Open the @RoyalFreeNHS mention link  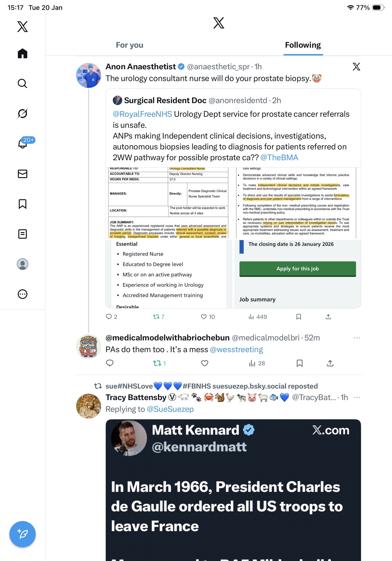142,114
